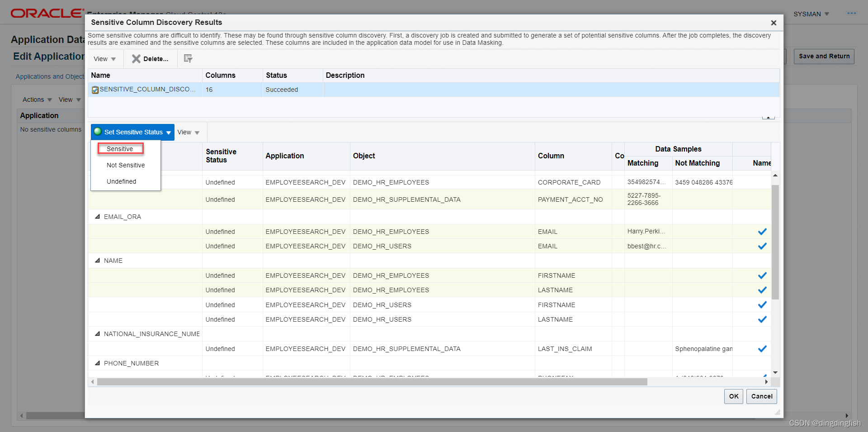Open View menu beside Set Sensitive Status
The image size is (868, 432).
click(189, 132)
